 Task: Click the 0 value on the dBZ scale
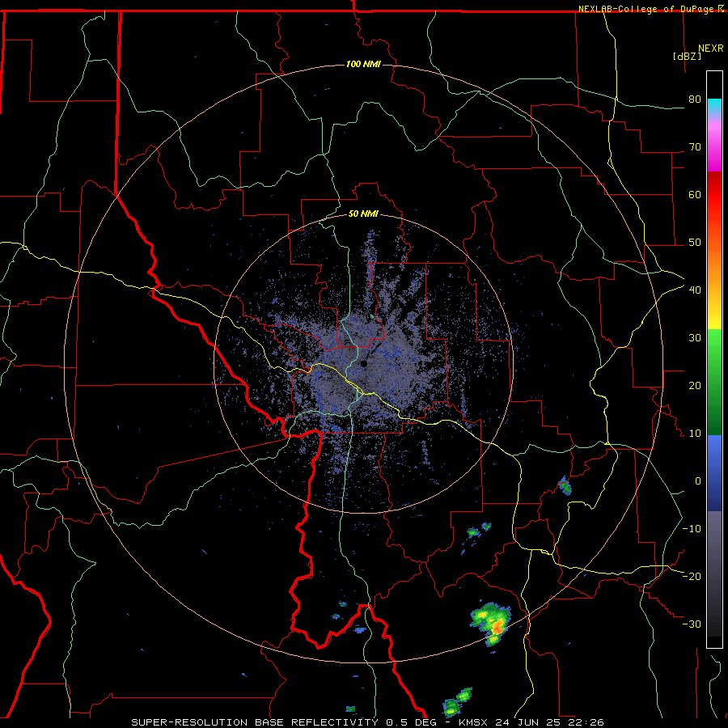point(697,481)
